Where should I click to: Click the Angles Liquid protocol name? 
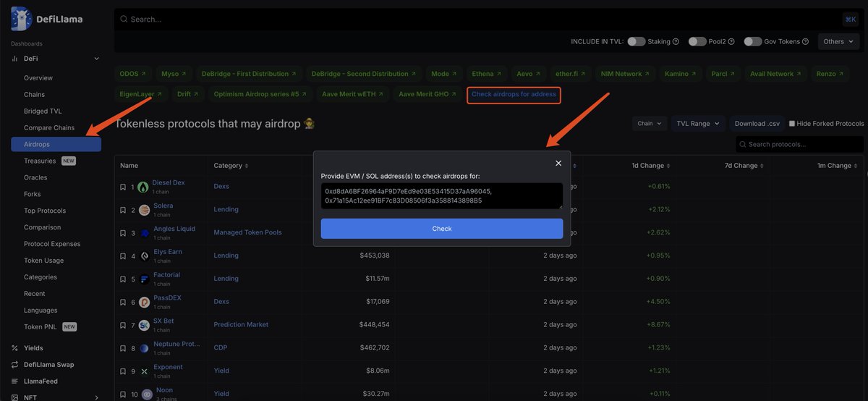coord(174,229)
